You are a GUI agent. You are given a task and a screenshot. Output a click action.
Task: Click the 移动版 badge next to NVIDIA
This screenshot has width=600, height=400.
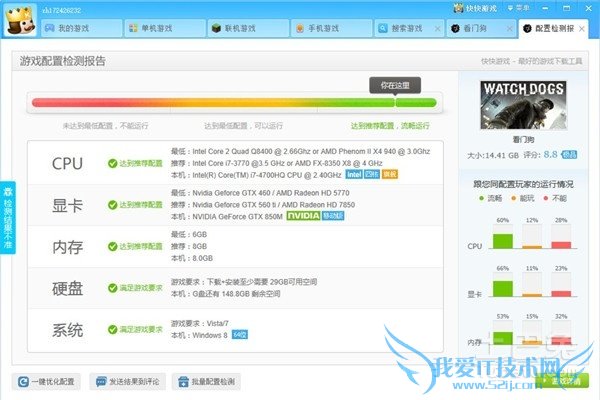click(333, 216)
